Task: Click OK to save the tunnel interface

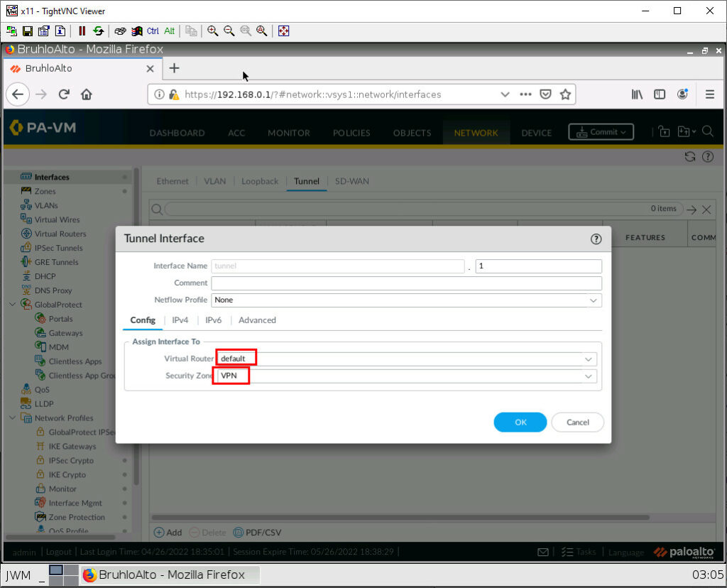Action: (x=520, y=422)
